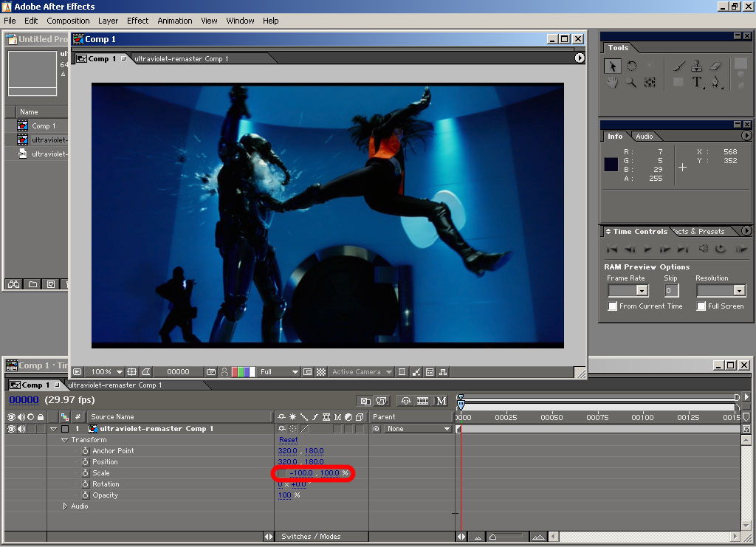Toggle video eye for ultraviolet-remaster layer
This screenshot has height=547, width=756.
coord(11,429)
